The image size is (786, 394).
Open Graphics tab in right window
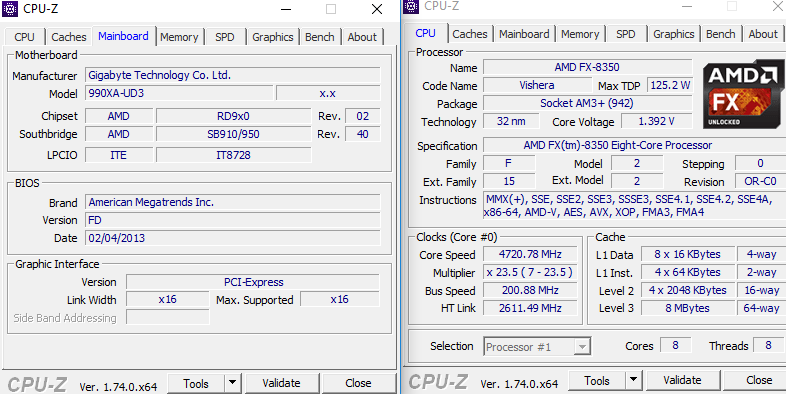click(674, 34)
